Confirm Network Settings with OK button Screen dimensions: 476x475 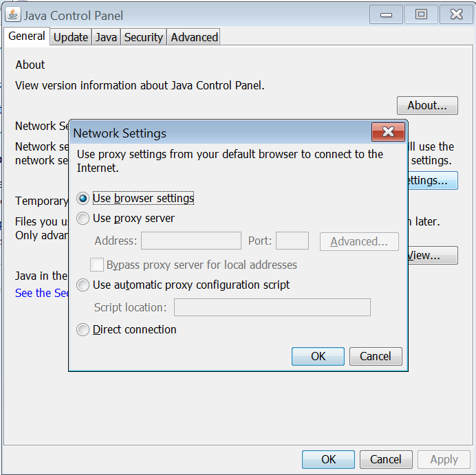(318, 356)
